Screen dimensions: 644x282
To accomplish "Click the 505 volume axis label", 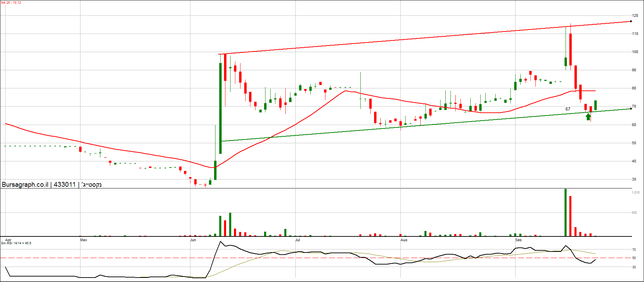I will click(x=634, y=212).
